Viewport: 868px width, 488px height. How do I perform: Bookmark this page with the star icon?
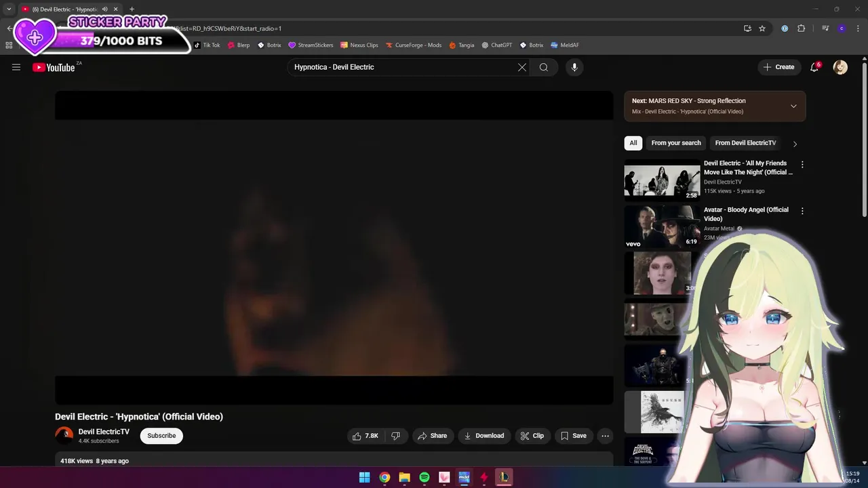pos(762,28)
